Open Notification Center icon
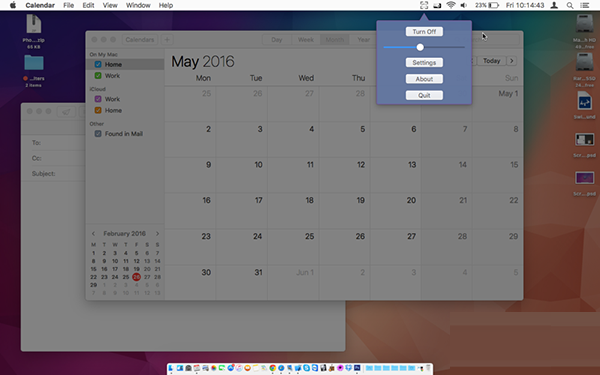The width and height of the screenshot is (600, 375). (x=585, y=5)
